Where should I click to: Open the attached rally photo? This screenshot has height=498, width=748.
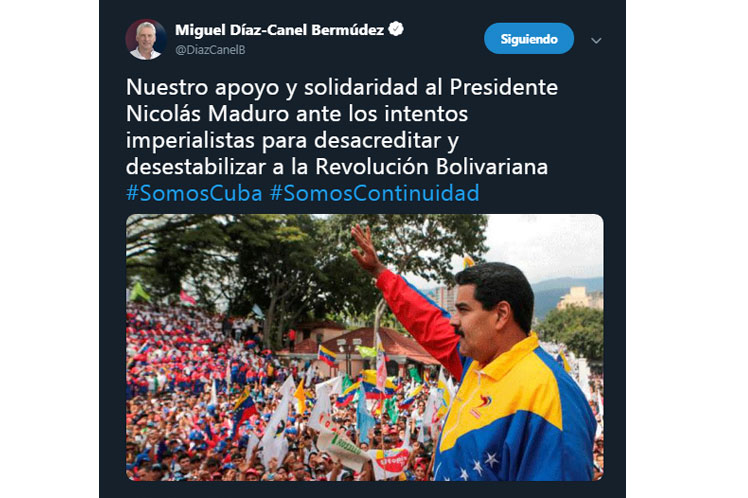pyautogui.click(x=364, y=347)
